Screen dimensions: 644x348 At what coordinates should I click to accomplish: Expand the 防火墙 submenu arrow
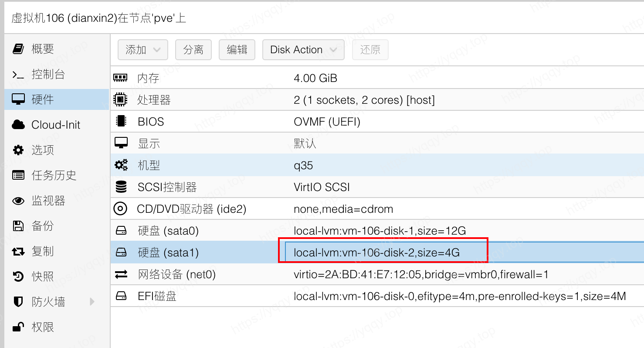[x=92, y=301]
